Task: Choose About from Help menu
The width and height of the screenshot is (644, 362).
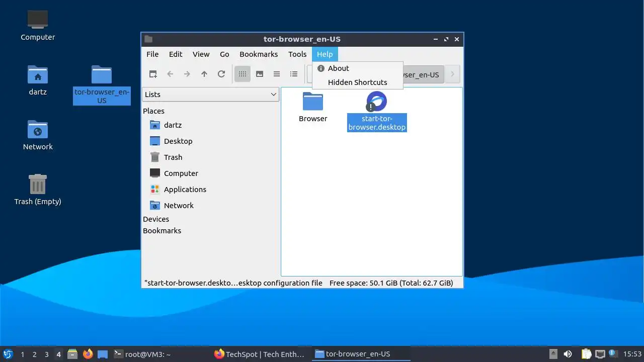Action: pos(357,68)
